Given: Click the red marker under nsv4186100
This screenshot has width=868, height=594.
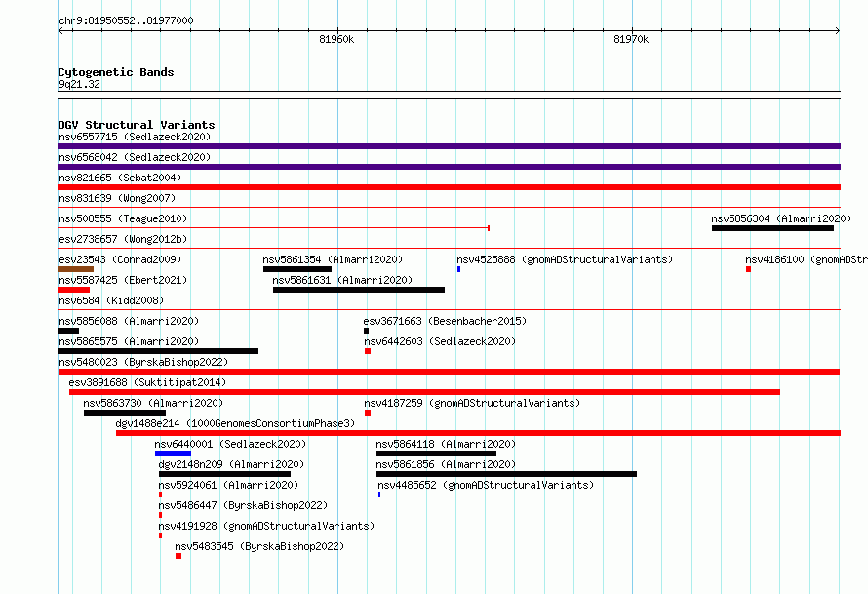Looking at the screenshot, I should click(748, 269).
